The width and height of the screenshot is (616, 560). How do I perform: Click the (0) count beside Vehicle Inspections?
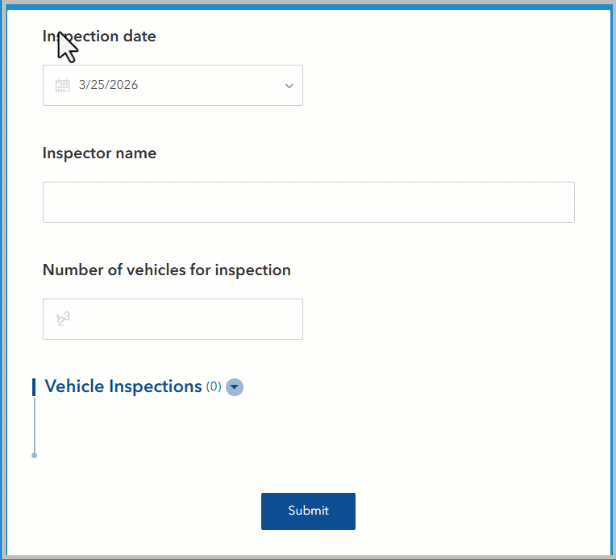pyautogui.click(x=214, y=387)
